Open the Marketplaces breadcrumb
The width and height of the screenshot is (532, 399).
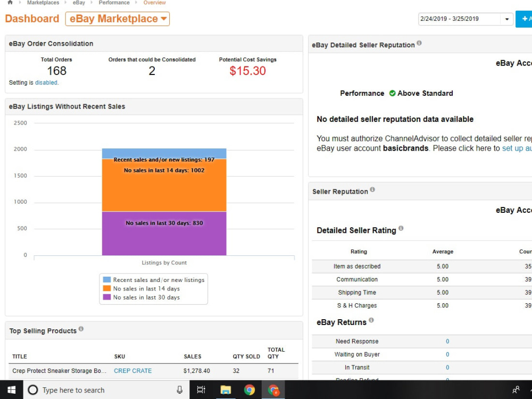coord(43,3)
